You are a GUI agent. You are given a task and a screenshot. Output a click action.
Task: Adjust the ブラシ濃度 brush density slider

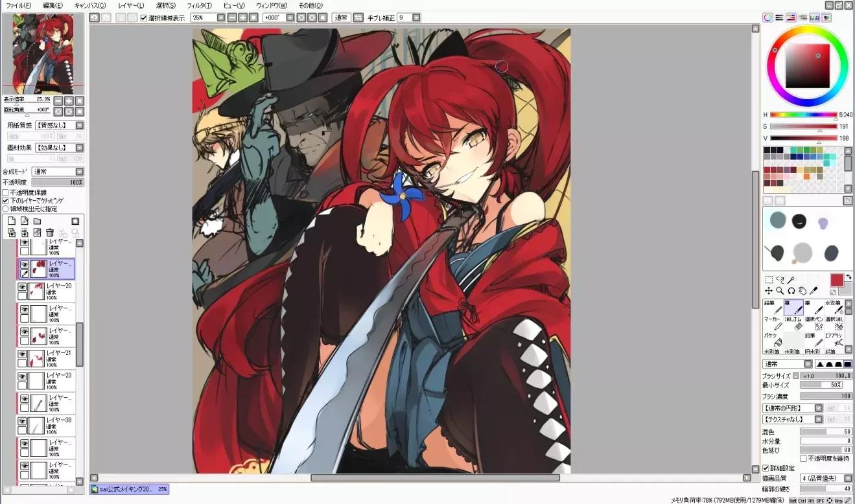click(x=826, y=396)
